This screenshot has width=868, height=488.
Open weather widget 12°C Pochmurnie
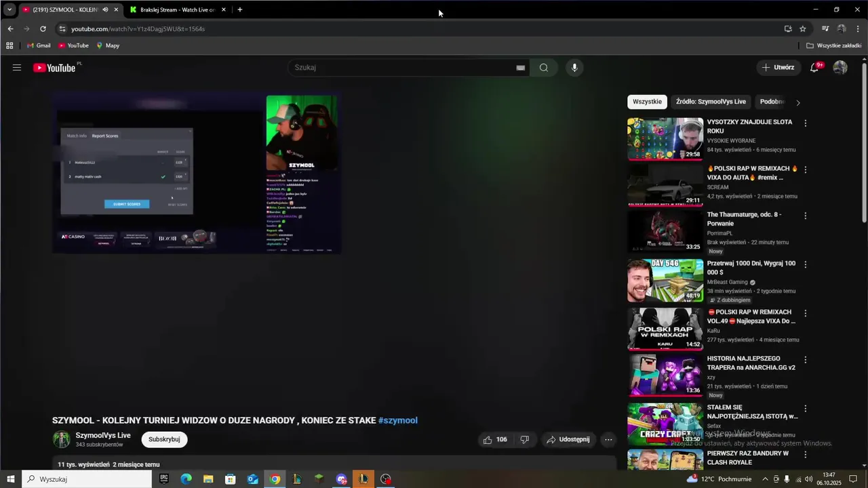click(719, 479)
